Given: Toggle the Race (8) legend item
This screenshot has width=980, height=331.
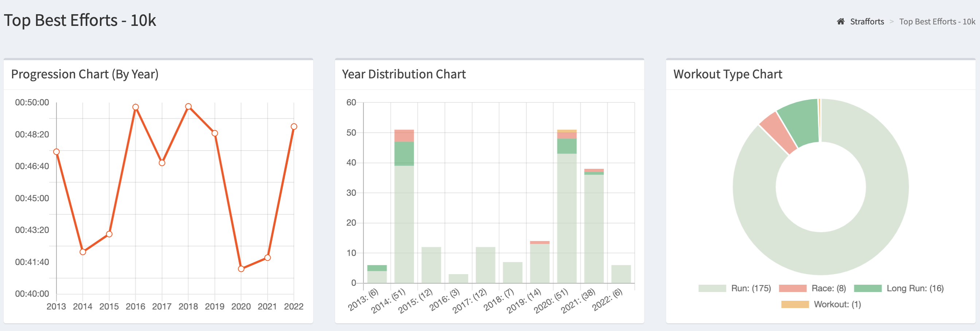Looking at the screenshot, I should pos(812,288).
